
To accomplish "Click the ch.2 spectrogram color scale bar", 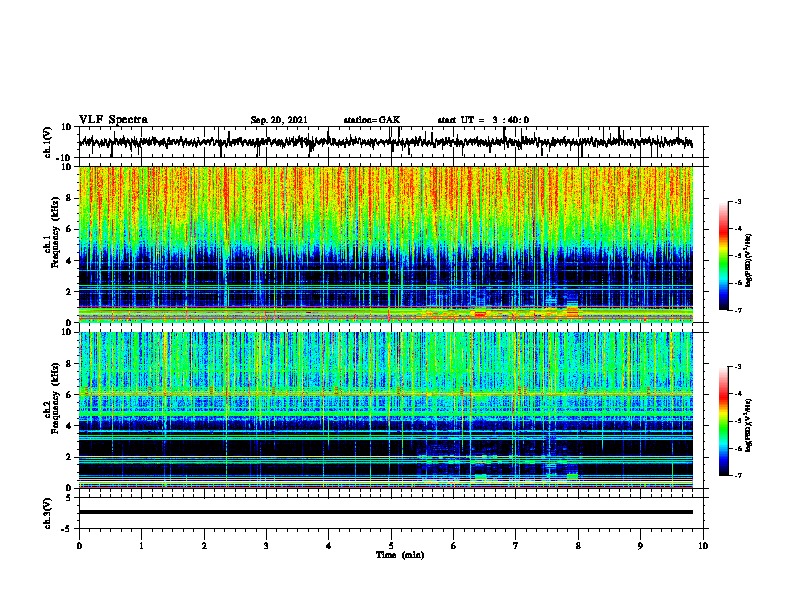I will point(724,421).
